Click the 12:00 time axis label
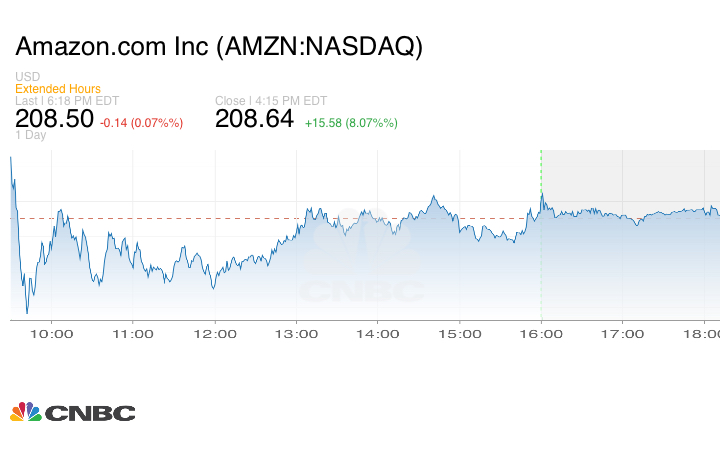The width and height of the screenshot is (720, 450). tap(214, 333)
